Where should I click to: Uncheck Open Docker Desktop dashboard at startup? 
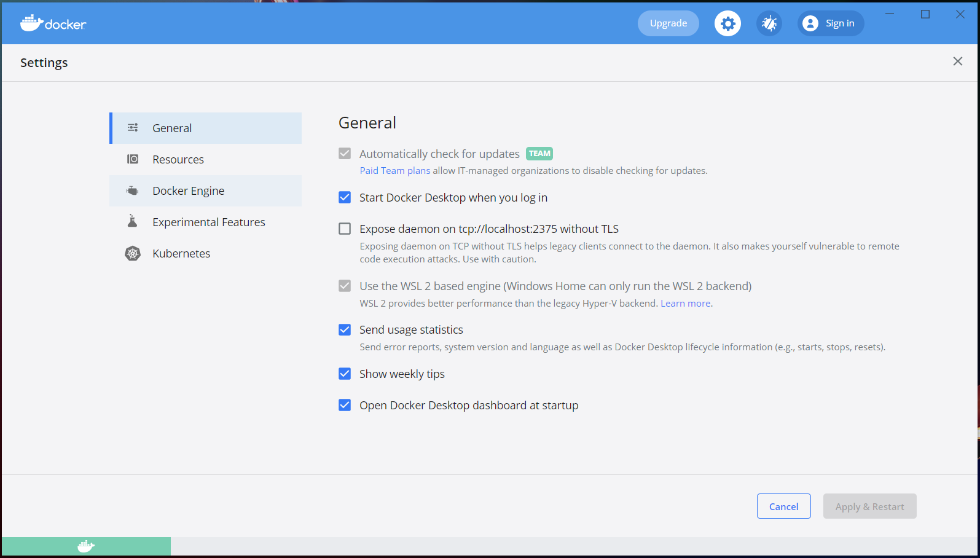[x=345, y=405]
